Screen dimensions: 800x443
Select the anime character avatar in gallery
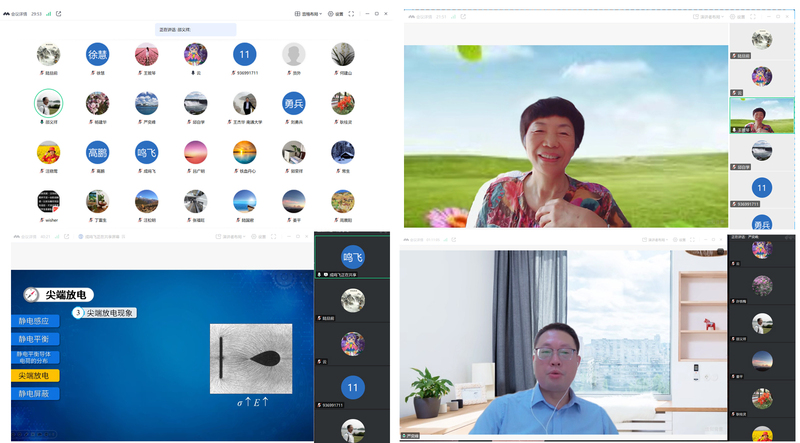195,54
